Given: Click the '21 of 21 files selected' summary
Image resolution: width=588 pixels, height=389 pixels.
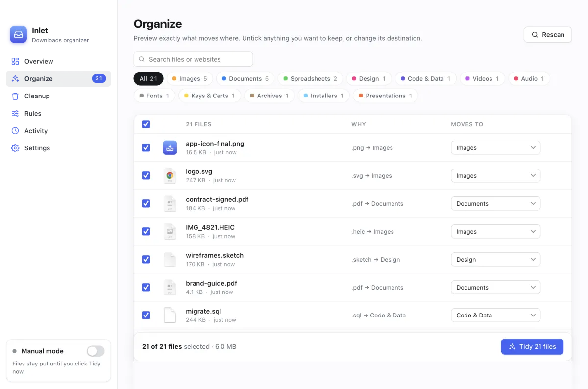Looking at the screenshot, I should (x=176, y=346).
